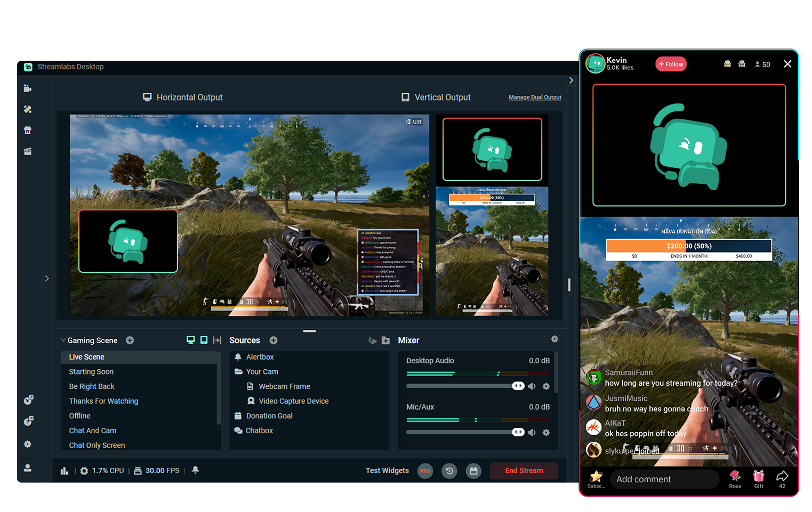This screenshot has height=512, width=812.
Task: Open notifications with the bell icon
Action: pos(195,470)
